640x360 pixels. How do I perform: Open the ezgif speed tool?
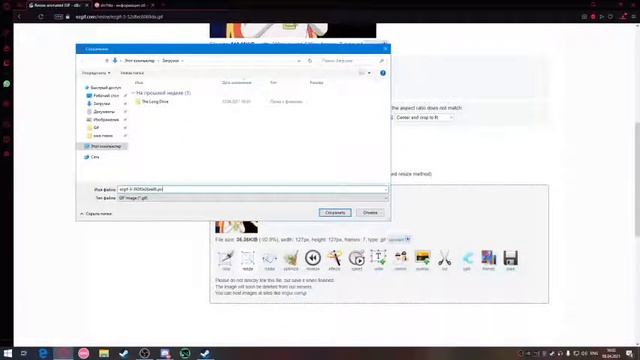[357, 260]
